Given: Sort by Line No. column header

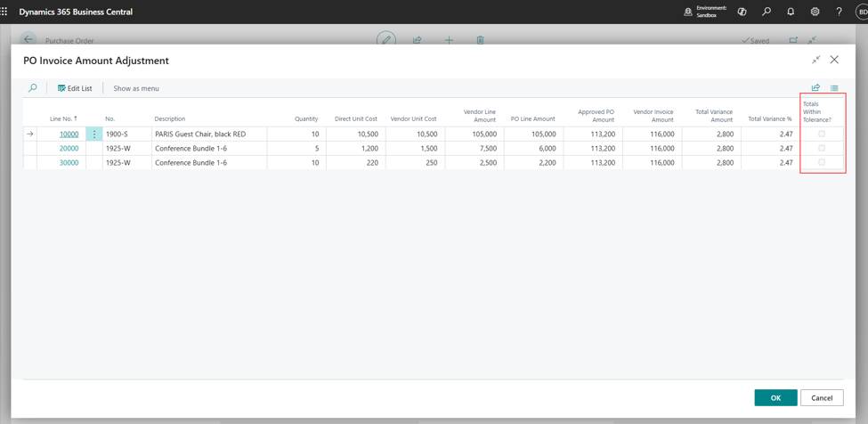Looking at the screenshot, I should point(64,119).
